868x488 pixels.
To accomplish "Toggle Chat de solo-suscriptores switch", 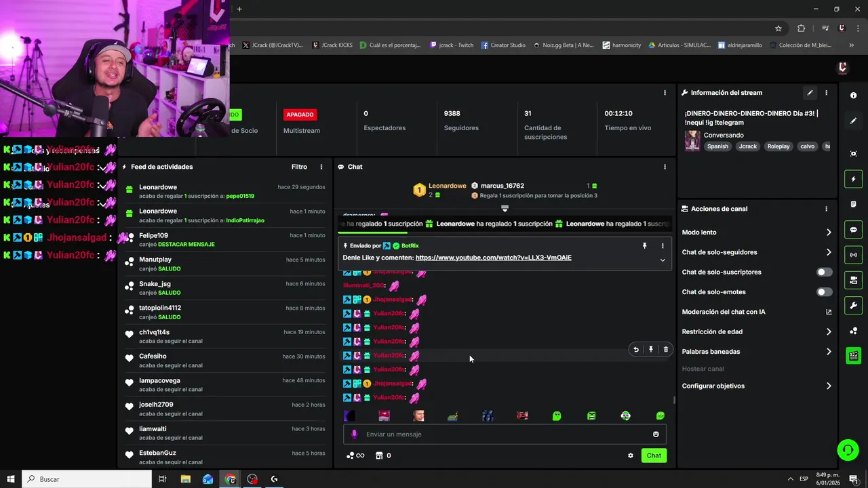I will pyautogui.click(x=824, y=272).
